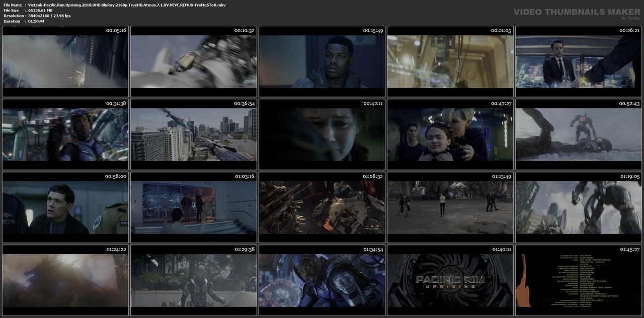The width and height of the screenshot is (644, 318).
Task: Select the frame at 00:47:27
Action: tap(450, 133)
